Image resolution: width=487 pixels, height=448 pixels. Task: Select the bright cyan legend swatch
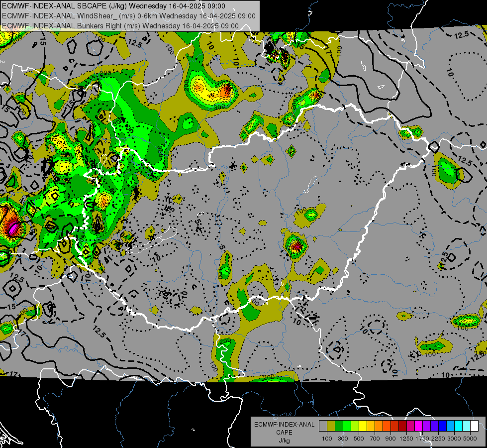[459, 426]
